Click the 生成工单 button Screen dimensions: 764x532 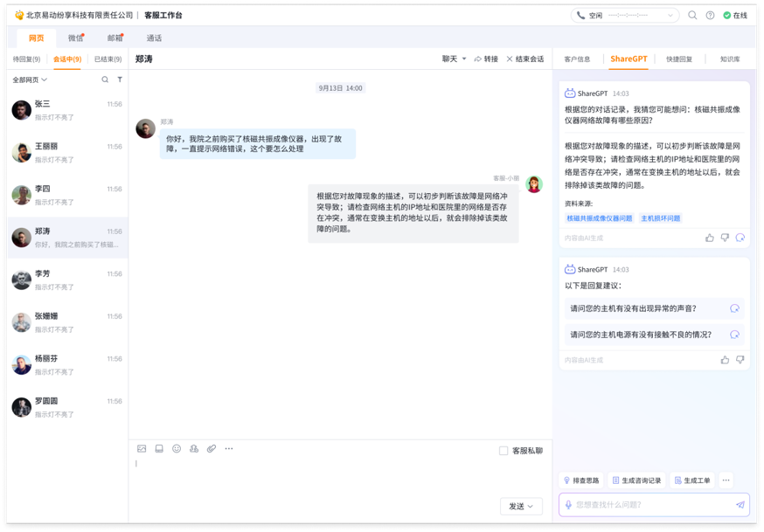(x=692, y=480)
